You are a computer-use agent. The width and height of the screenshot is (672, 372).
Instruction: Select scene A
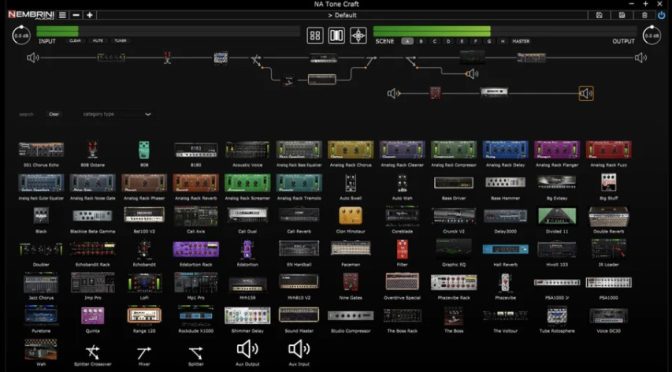point(407,41)
